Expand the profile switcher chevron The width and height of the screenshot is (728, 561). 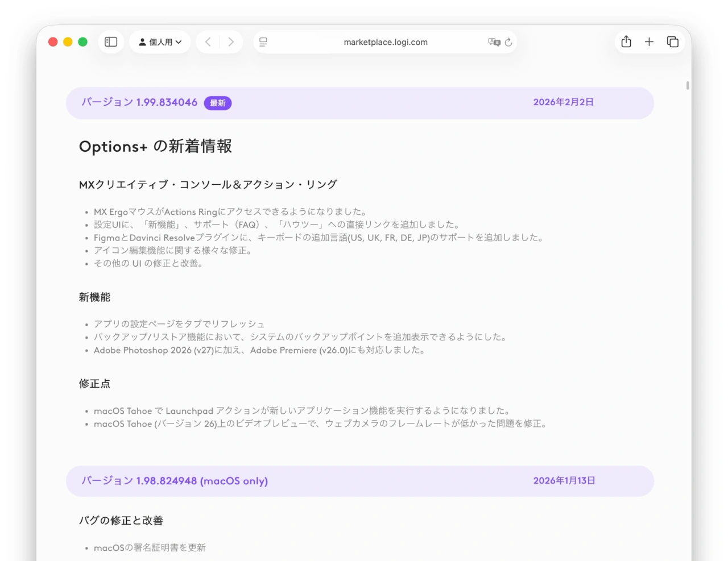[177, 41]
